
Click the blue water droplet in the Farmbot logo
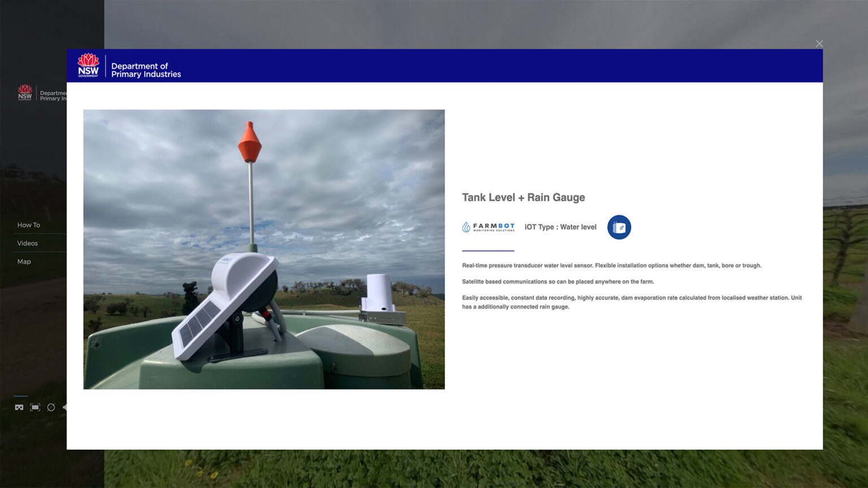point(466,226)
